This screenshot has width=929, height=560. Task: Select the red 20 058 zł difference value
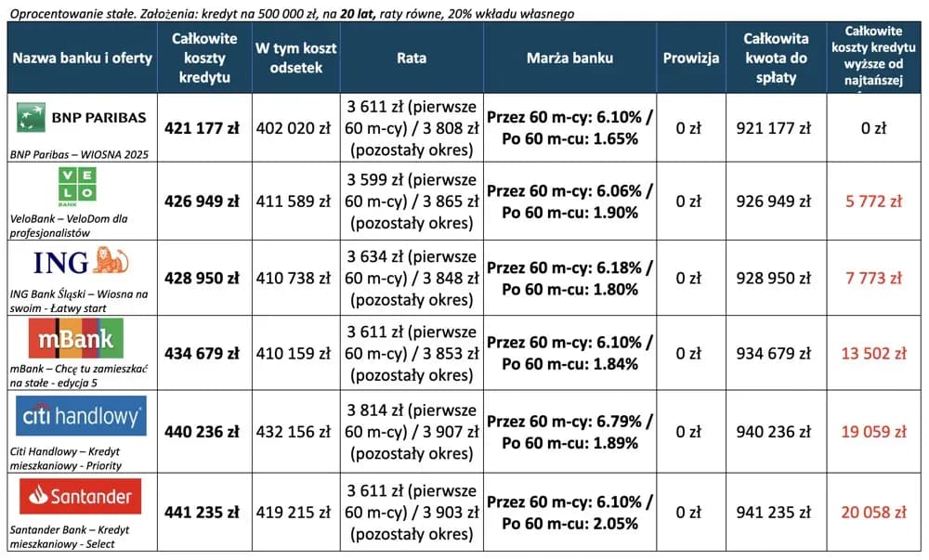[x=873, y=512]
